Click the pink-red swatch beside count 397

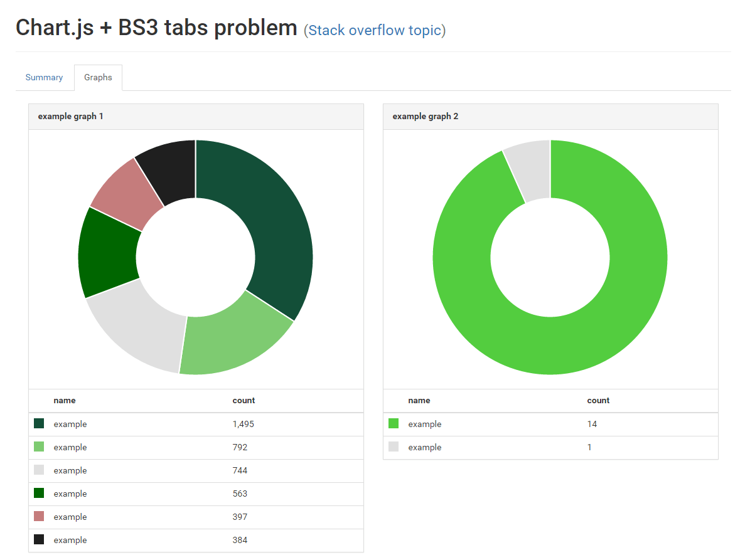tap(39, 516)
